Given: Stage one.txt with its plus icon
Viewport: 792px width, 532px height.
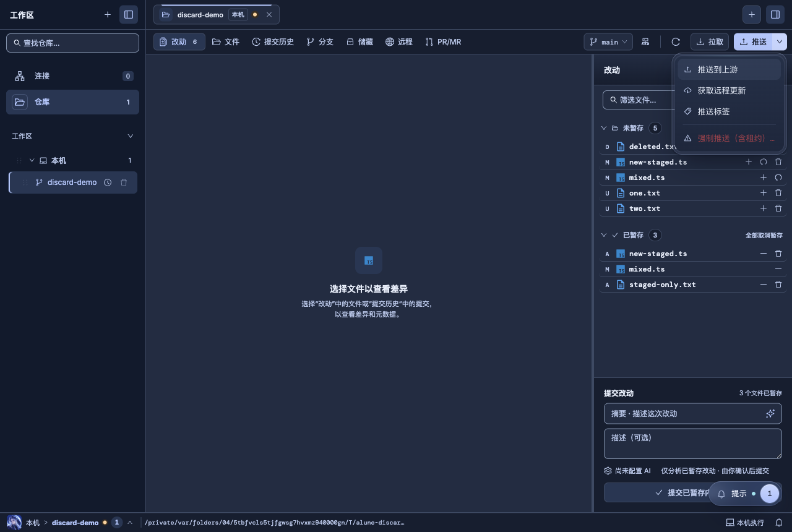Looking at the screenshot, I should tap(763, 193).
